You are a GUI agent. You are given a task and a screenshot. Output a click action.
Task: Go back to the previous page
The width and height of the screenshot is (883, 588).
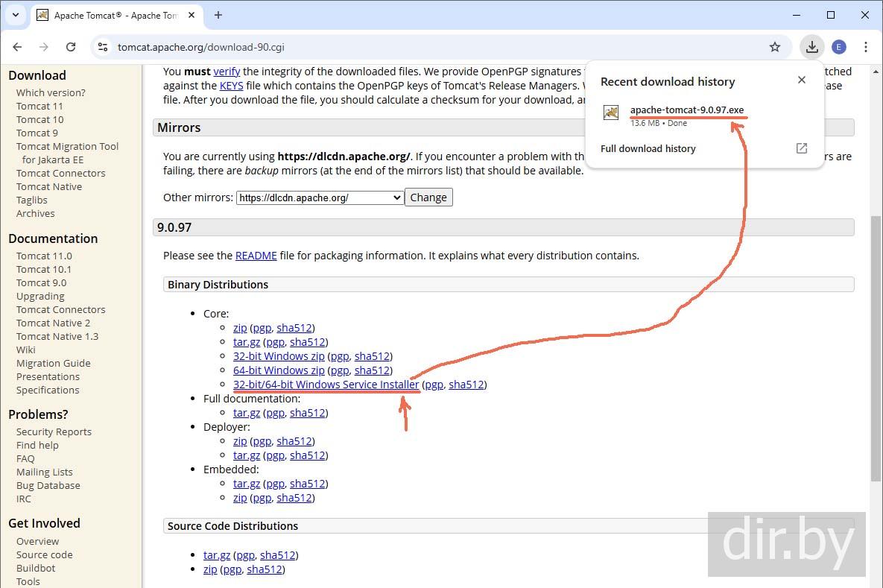[17, 47]
